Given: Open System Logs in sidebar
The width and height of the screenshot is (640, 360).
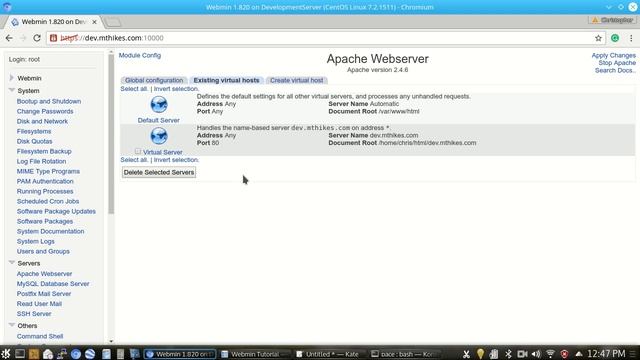Looking at the screenshot, I should [x=36, y=241].
